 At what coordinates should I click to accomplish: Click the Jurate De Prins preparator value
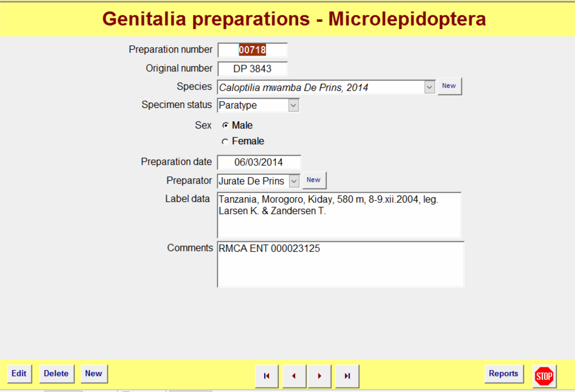tap(251, 181)
